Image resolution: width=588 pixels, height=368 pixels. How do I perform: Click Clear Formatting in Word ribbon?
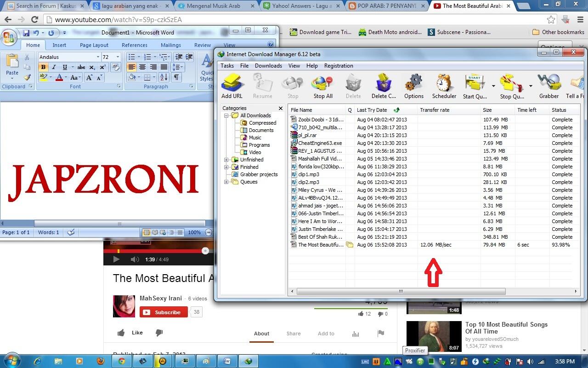[x=116, y=67]
